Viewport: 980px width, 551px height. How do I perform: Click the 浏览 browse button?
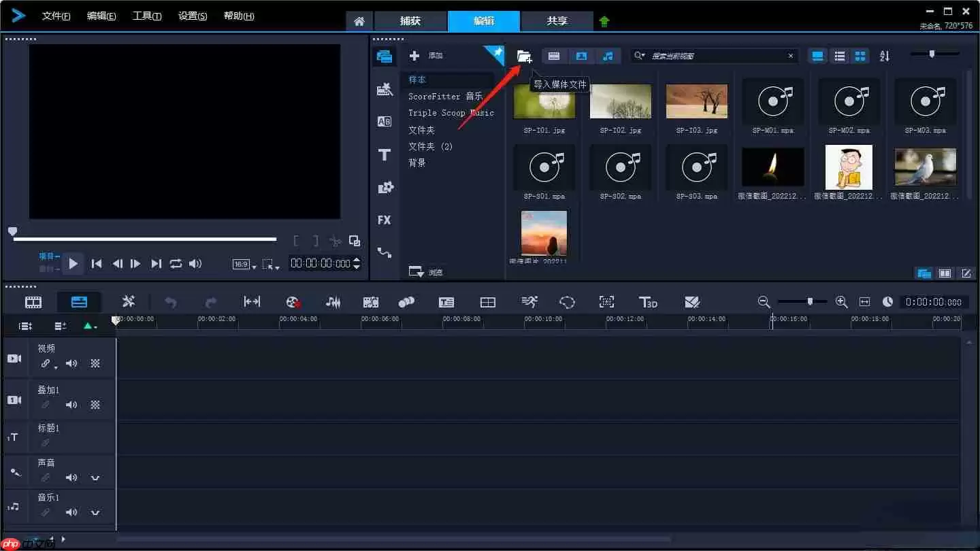point(426,271)
